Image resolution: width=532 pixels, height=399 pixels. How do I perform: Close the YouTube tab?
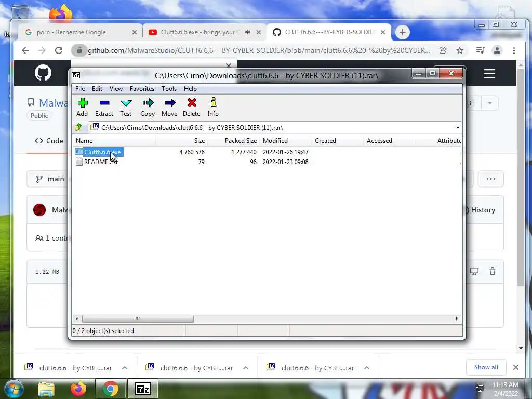[259, 32]
